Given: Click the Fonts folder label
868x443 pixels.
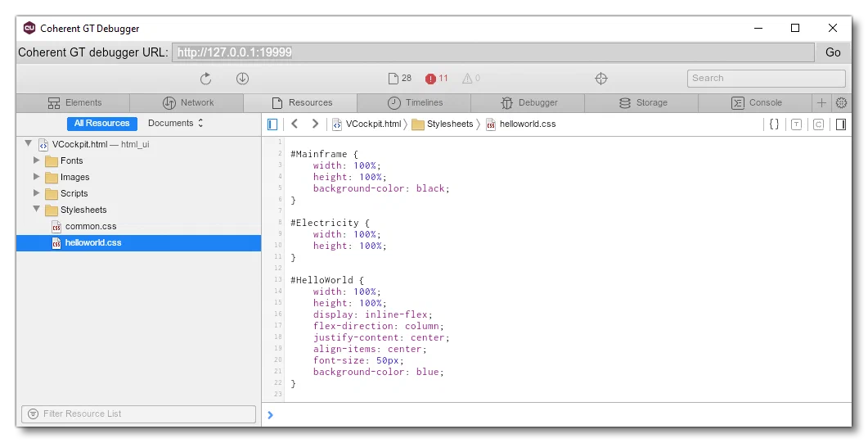Looking at the screenshot, I should tap(71, 160).
